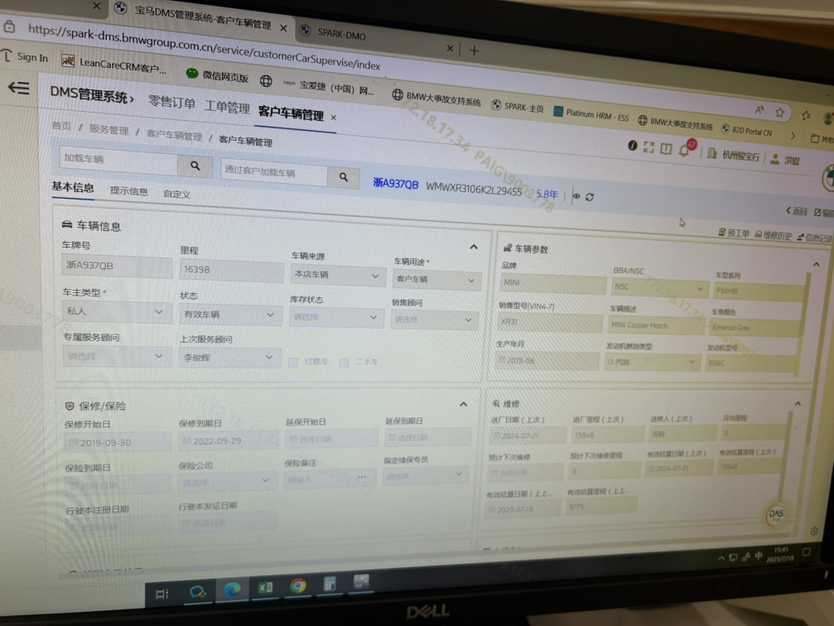Image resolution: width=834 pixels, height=626 pixels.
Task: Open the 状态 dropdown showing 有效车辆
Action: click(229, 314)
